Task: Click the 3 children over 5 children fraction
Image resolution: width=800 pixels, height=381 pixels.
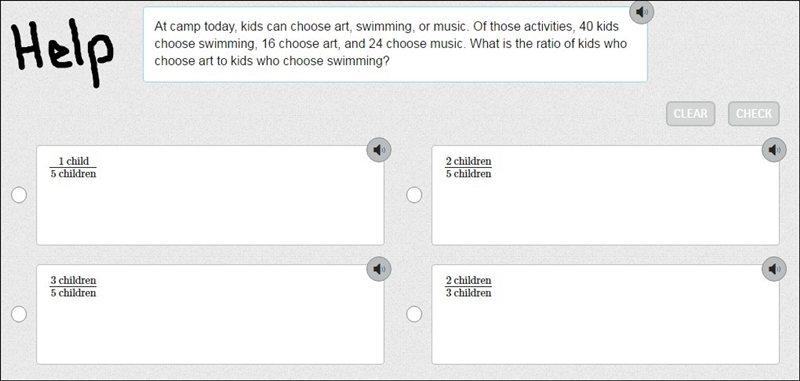Action: 73,287
